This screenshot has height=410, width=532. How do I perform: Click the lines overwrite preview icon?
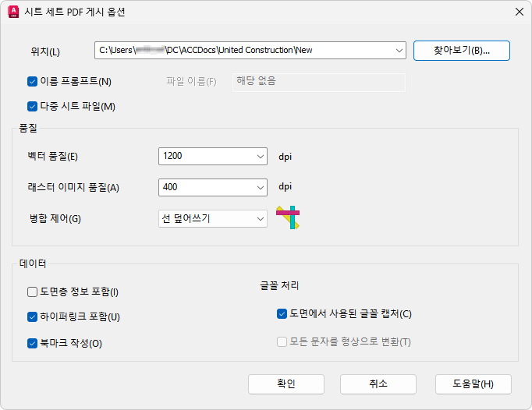click(x=288, y=217)
